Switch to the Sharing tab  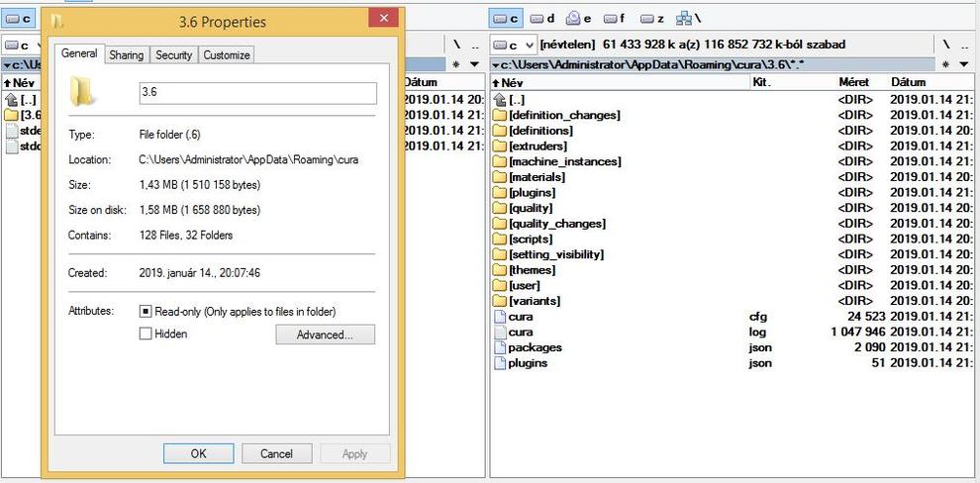click(x=126, y=55)
